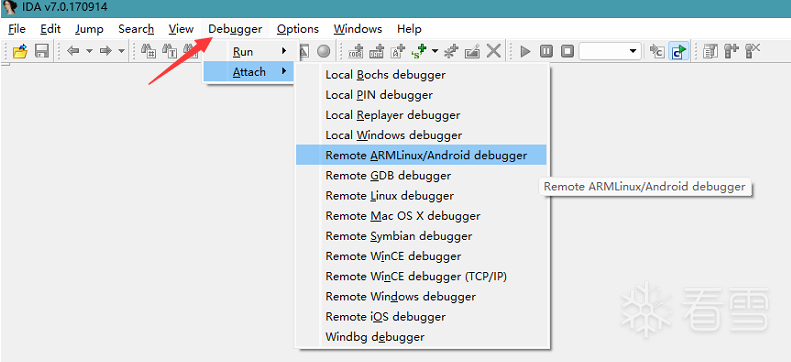The height and width of the screenshot is (362, 791).
Task: Open the File menu
Action: point(17,29)
